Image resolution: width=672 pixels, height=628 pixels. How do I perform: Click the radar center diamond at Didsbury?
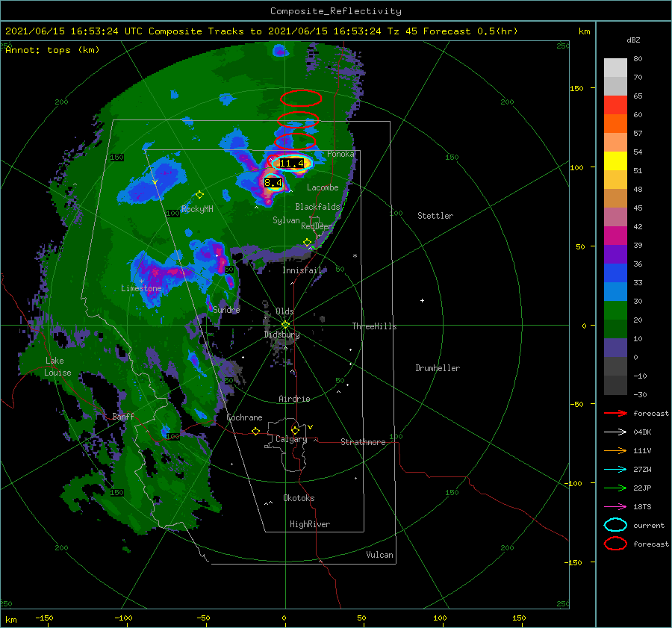click(x=285, y=325)
